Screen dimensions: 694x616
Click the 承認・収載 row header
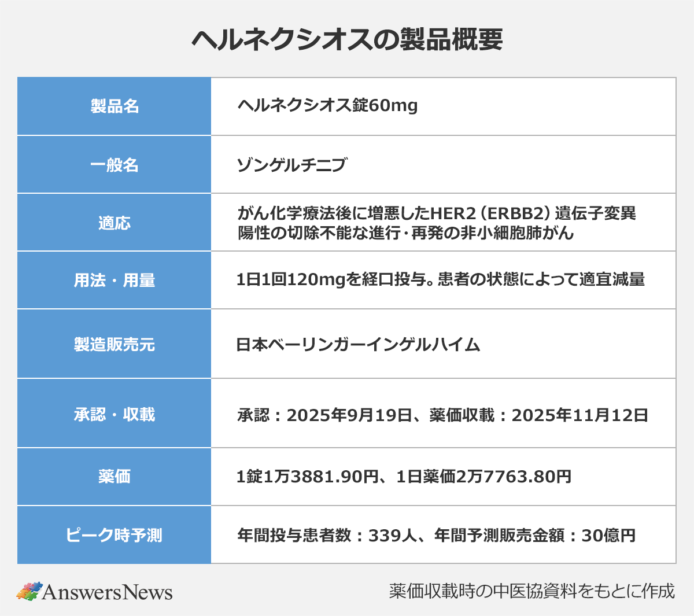115,413
